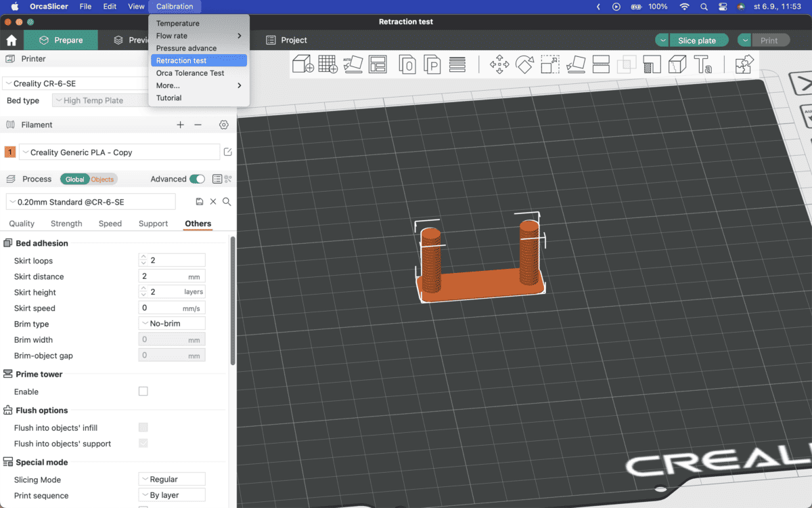
Task: Open the filament preset dropdown
Action: (119, 152)
